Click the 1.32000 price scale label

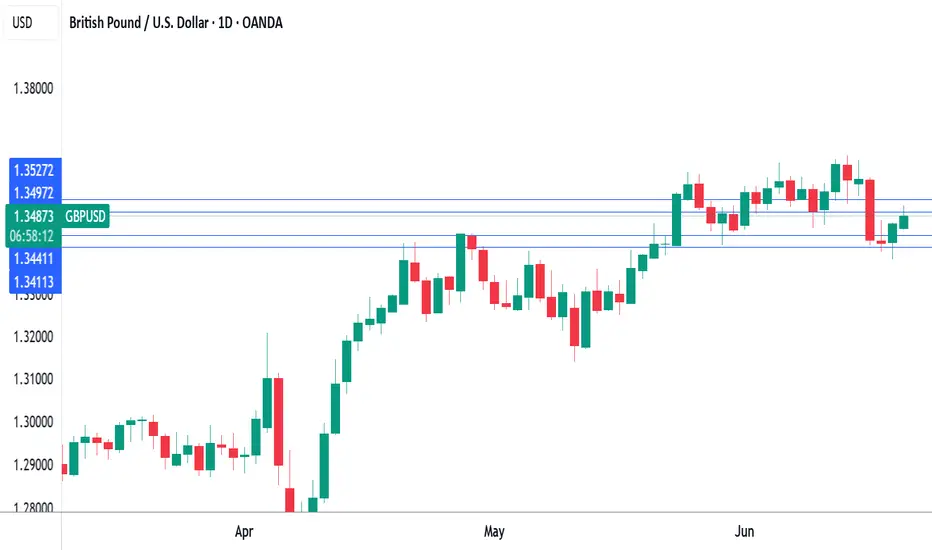pos(33,337)
